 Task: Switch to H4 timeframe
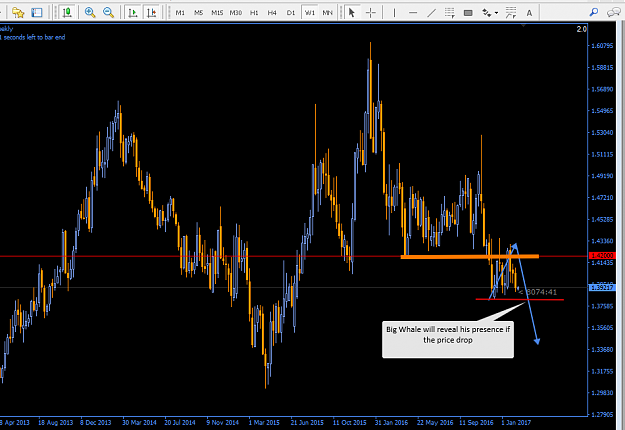point(272,13)
